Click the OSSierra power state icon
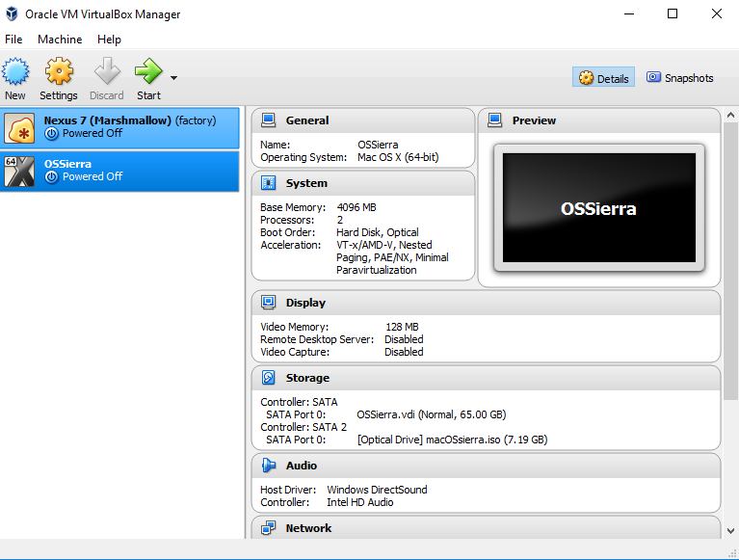The height and width of the screenshot is (560, 739). (x=51, y=177)
